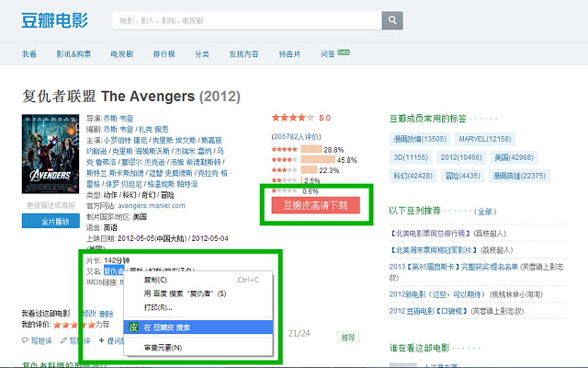The height and width of the screenshot is (368, 588).
Task: Open actor 杰瑞米·雷纳's page
Action: pos(193,151)
